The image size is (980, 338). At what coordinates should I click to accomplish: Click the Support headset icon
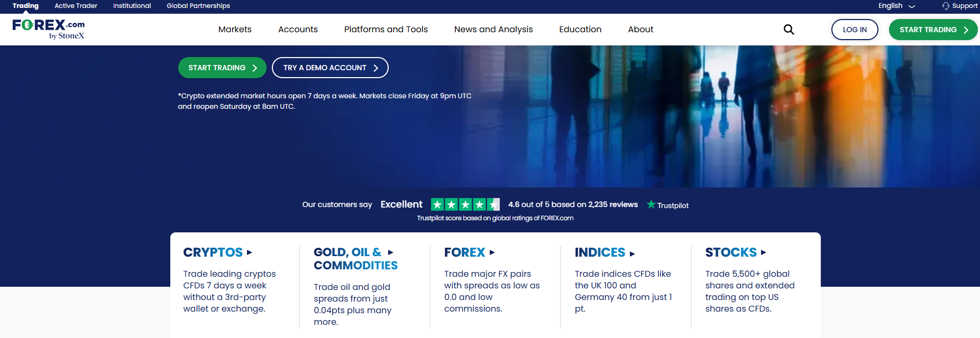tap(946, 6)
